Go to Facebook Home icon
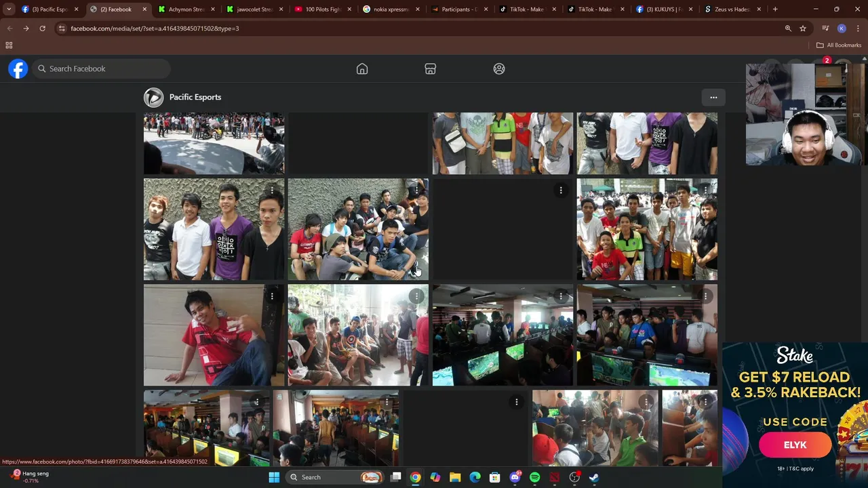Image resolution: width=868 pixels, height=488 pixels. point(362,69)
